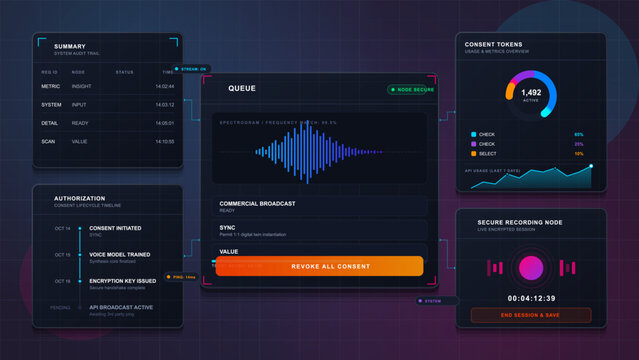Viewport: 639px width, 360px height.
Task: Click the 60% value beside cyan CHECK
Action: [579, 134]
